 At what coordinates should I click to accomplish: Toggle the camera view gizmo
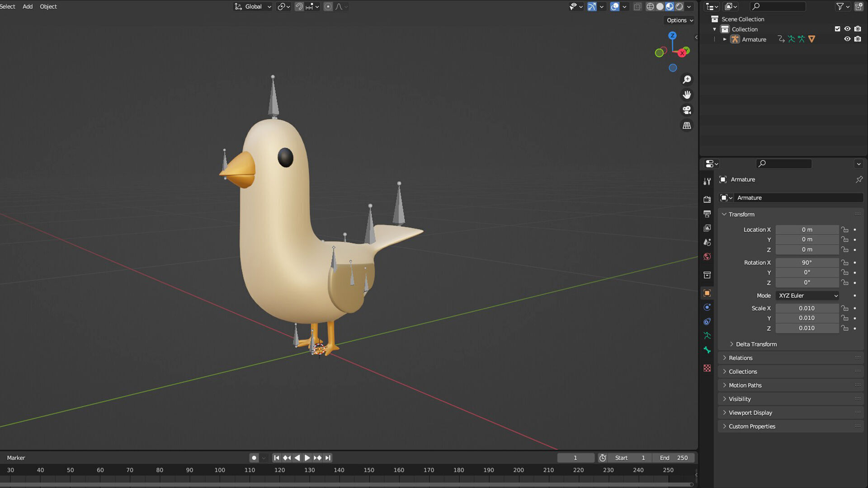(687, 110)
